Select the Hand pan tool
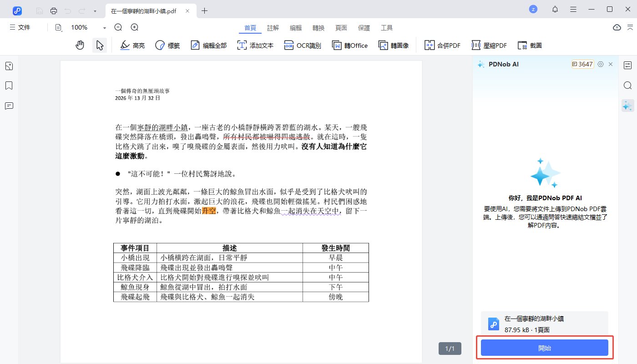The width and height of the screenshot is (637, 364). click(x=80, y=45)
